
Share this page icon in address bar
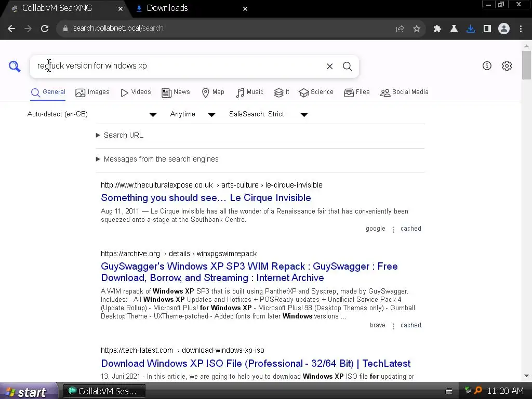400,29
